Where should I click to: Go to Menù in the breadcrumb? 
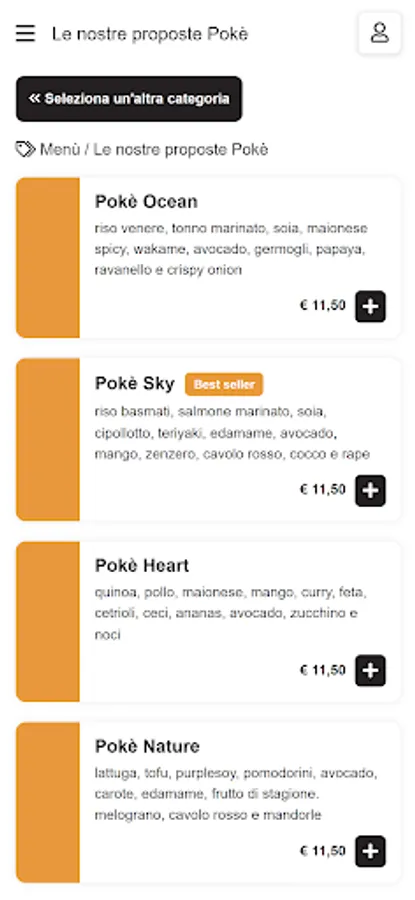[60, 150]
